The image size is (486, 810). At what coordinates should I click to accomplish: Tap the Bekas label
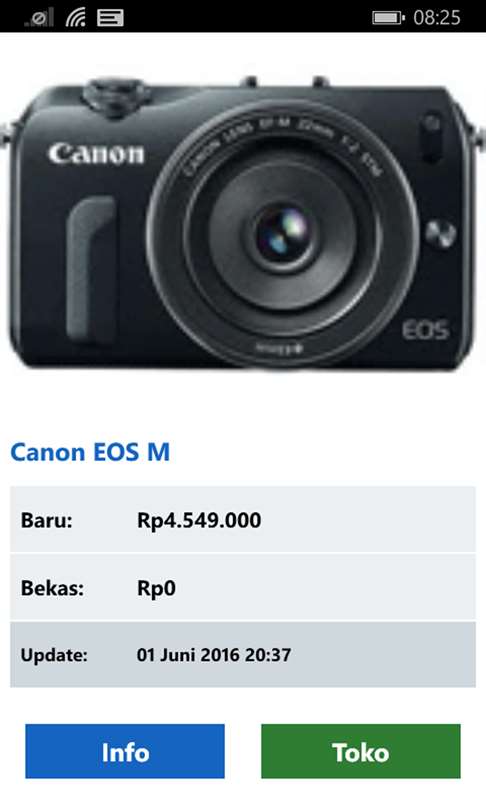52,588
